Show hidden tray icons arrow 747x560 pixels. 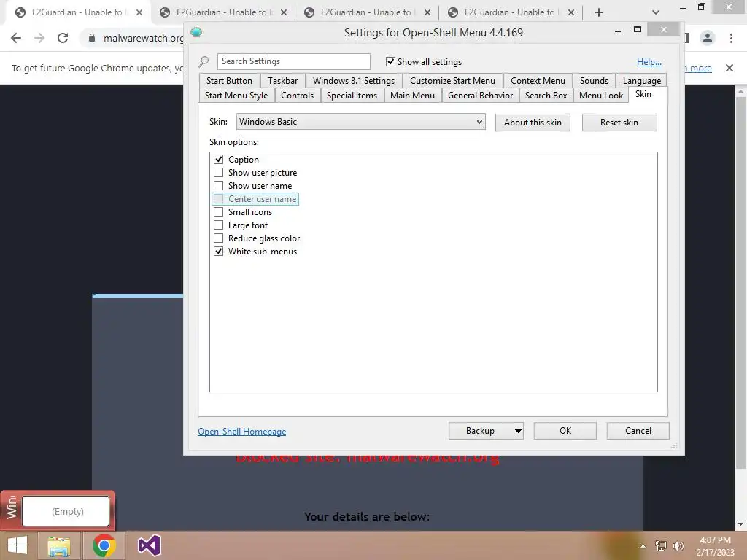click(643, 546)
